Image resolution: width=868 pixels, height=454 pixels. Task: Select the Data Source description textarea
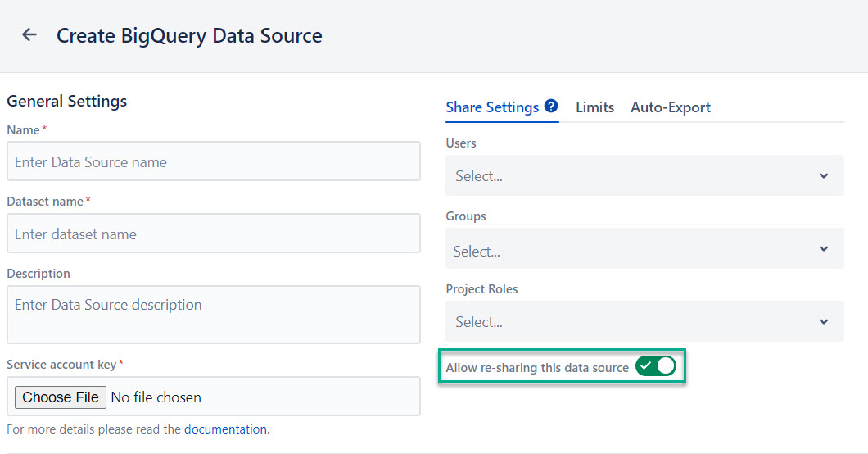point(213,315)
